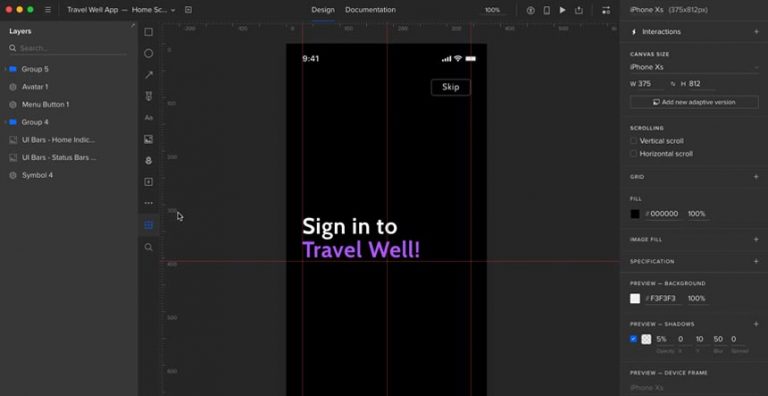The height and width of the screenshot is (396, 768).
Task: Select the Group 5 layer row
Action: 69,69
